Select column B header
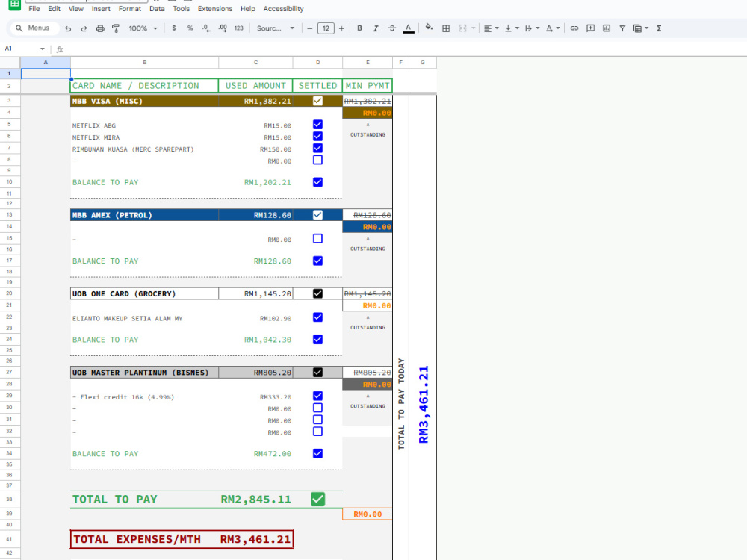747x560 pixels. pyautogui.click(x=145, y=63)
